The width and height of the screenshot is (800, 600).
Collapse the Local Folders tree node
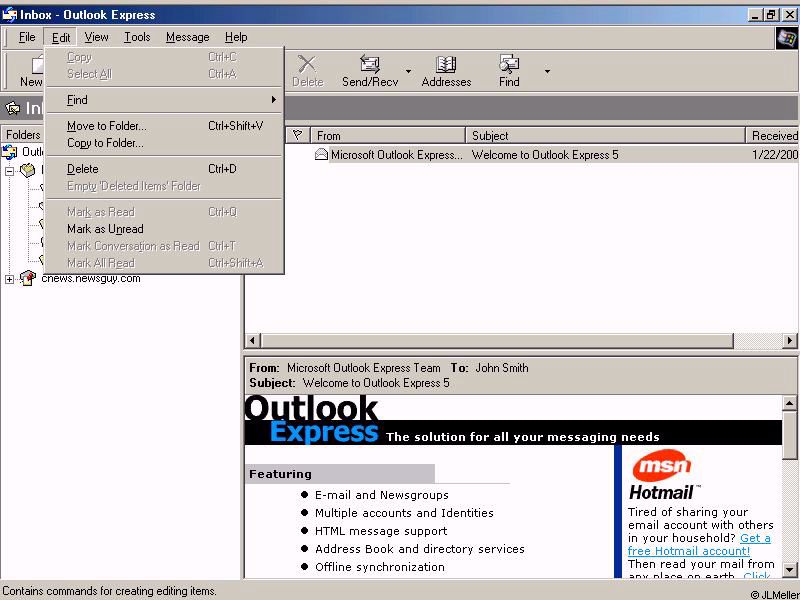pyautogui.click(x=10, y=170)
